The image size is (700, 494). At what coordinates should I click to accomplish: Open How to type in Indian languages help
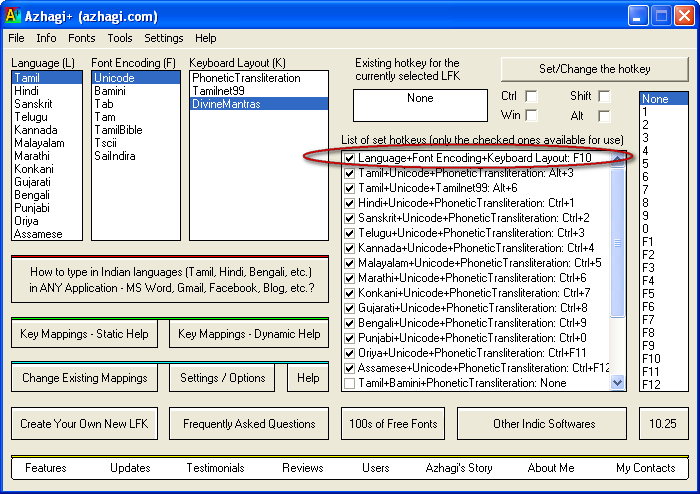tap(170, 280)
